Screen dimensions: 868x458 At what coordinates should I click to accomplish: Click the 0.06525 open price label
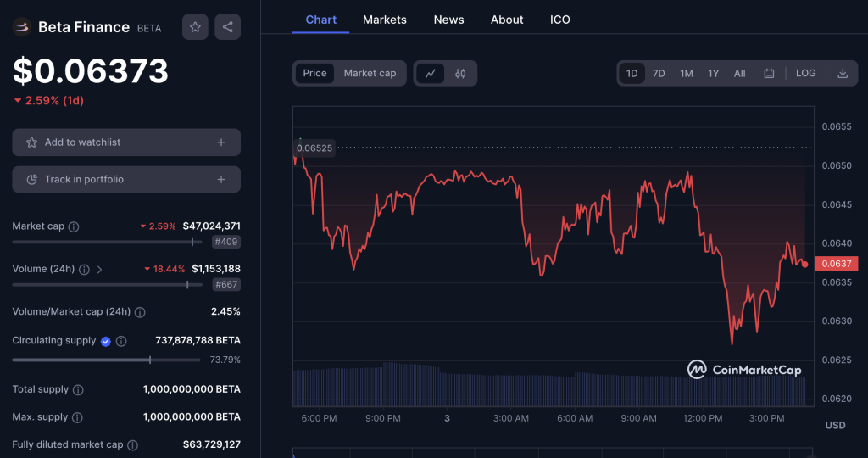tap(314, 148)
